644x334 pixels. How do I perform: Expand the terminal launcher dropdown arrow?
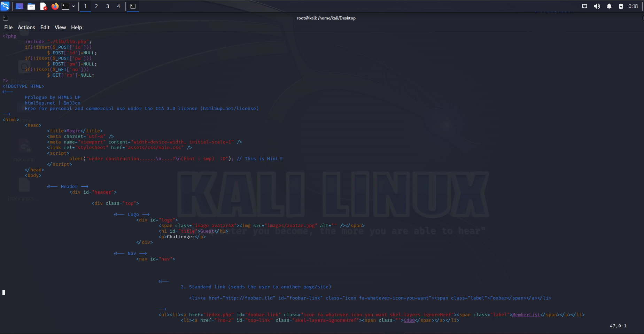coord(73,6)
